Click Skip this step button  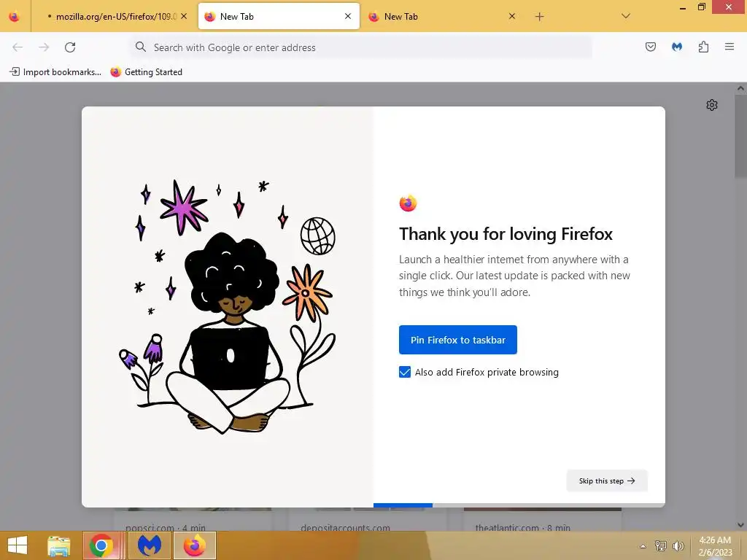pos(607,481)
